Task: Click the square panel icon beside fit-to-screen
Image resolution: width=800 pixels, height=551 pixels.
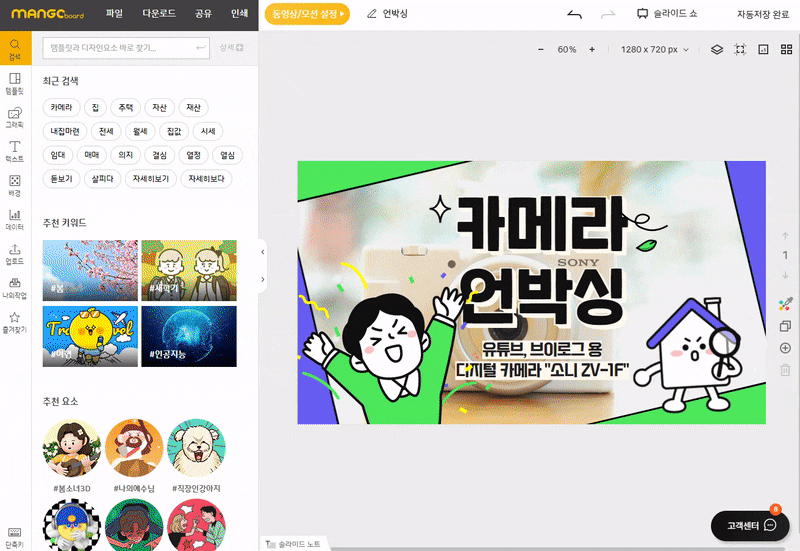Action: pyautogui.click(x=763, y=49)
